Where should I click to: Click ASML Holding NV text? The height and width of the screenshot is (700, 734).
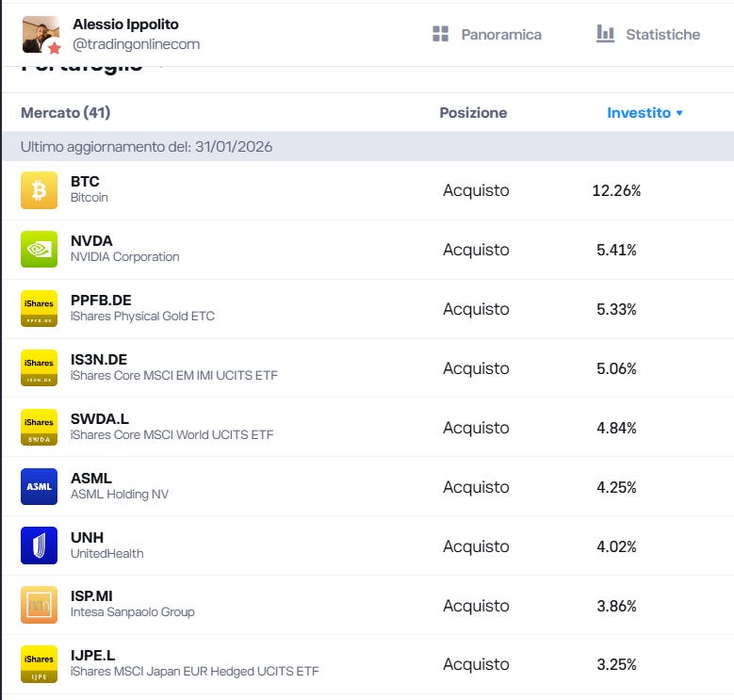120,494
